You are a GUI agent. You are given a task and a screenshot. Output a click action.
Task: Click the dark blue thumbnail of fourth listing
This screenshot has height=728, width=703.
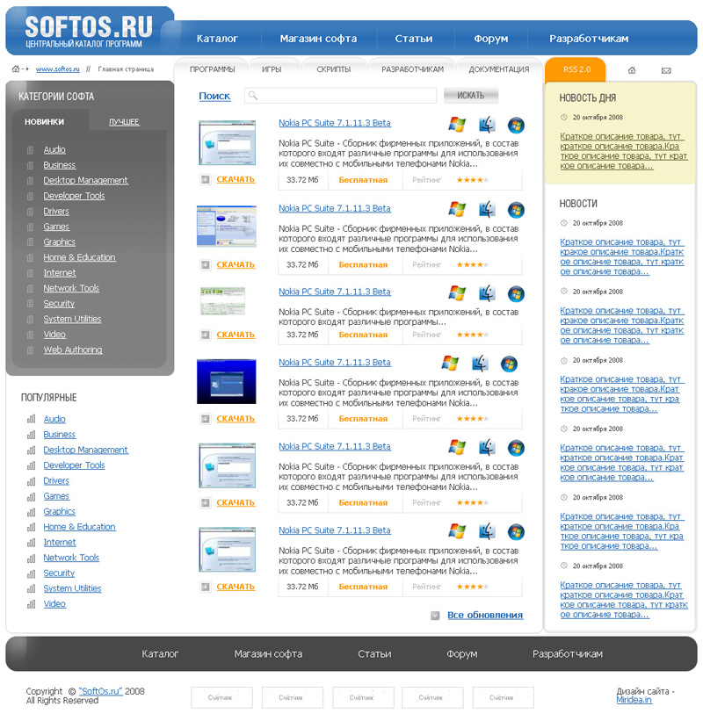227,381
